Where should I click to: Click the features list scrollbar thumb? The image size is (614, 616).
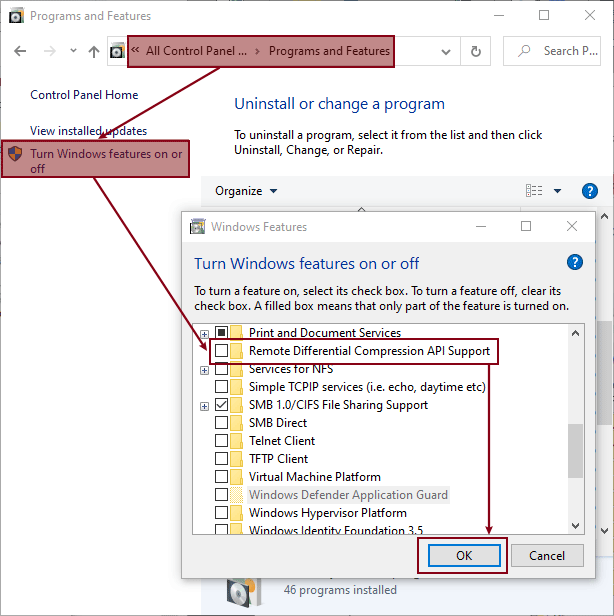tap(576, 451)
